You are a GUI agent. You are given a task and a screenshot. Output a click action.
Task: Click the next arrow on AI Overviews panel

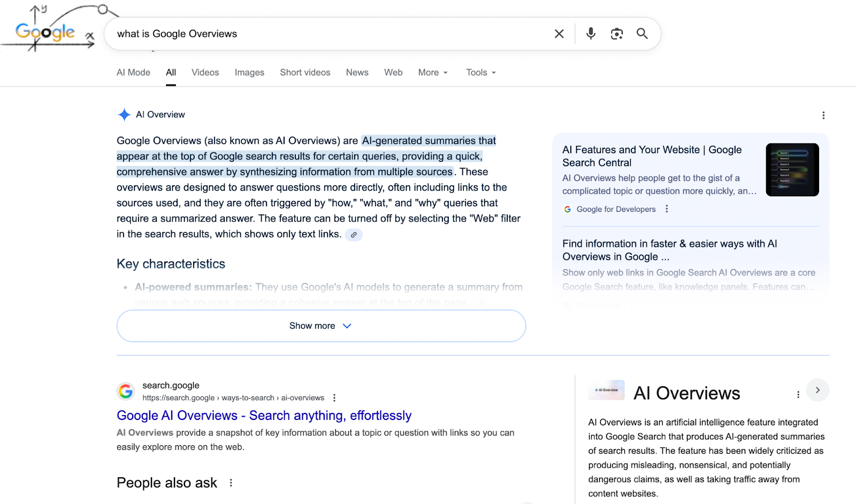pos(817,390)
